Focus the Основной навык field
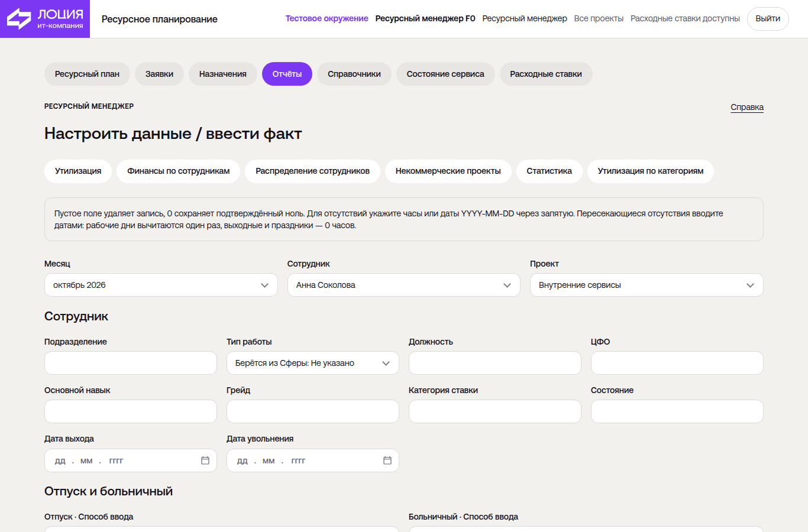808x532 pixels. pos(131,411)
